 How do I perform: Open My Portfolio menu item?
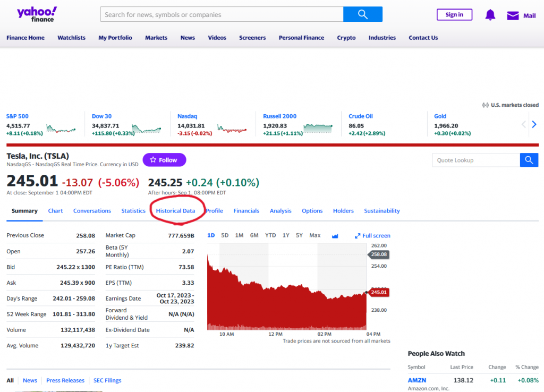tap(115, 38)
